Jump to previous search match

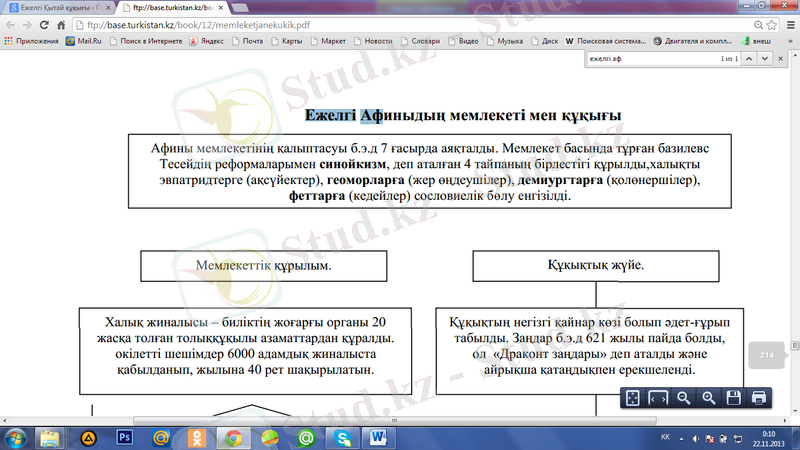point(749,59)
